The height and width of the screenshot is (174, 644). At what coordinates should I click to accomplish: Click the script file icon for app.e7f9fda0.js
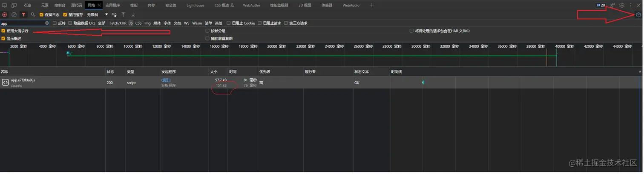5,82
